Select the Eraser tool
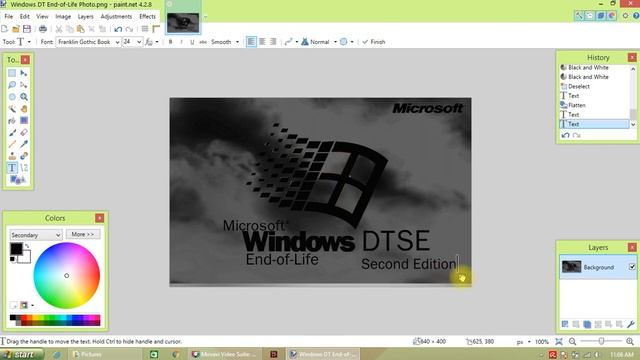The image size is (640, 360). point(24,132)
